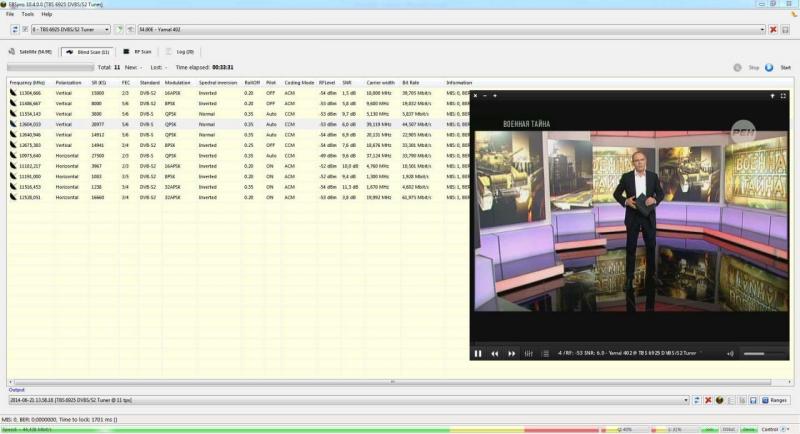Viewport: 800px width, 434px height.
Task: Mute the video player speaker icon
Action: [730, 353]
